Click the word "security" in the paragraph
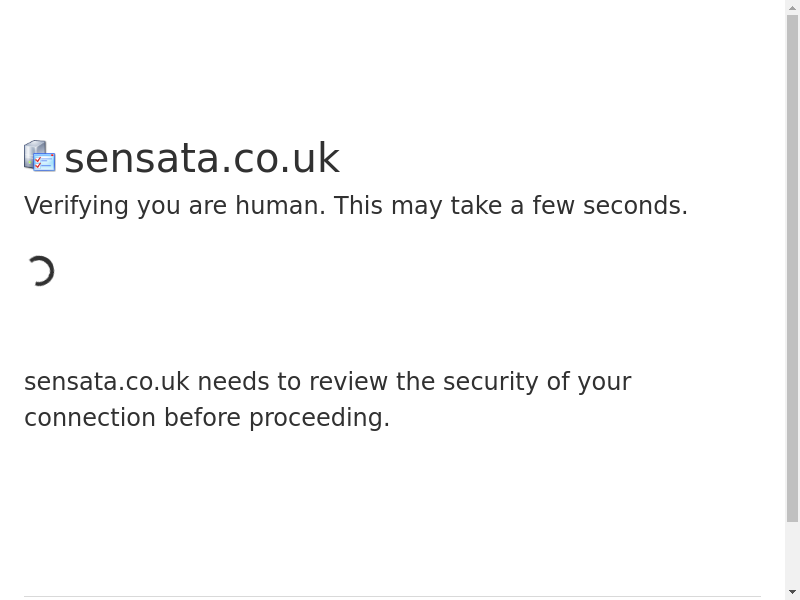The width and height of the screenshot is (800, 600). (490, 382)
